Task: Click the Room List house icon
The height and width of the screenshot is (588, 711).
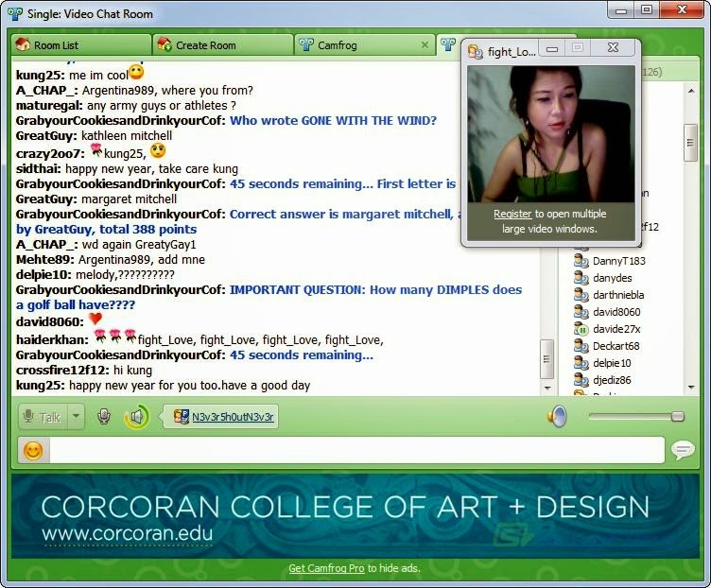Action: point(23,44)
